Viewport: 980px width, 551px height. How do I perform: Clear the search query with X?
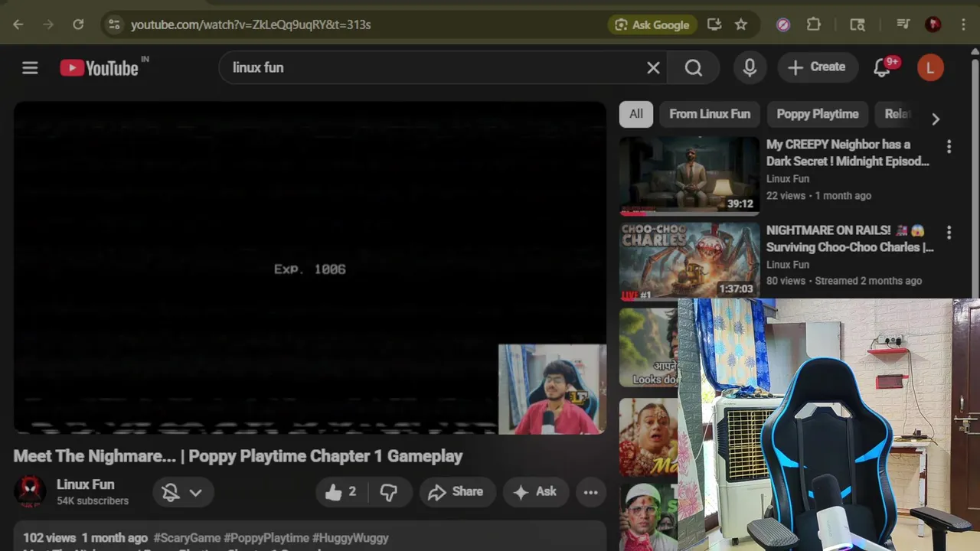(x=653, y=68)
